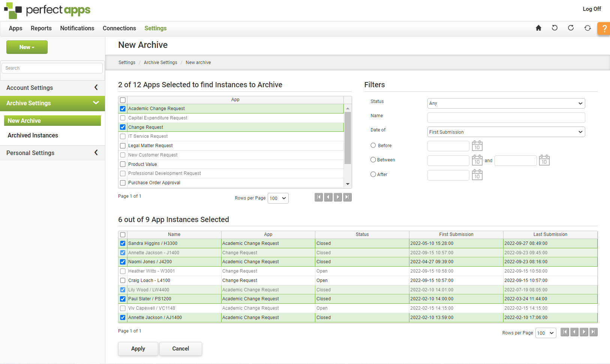Open the Status filter dropdown
Image resolution: width=610 pixels, height=364 pixels.
[506, 103]
